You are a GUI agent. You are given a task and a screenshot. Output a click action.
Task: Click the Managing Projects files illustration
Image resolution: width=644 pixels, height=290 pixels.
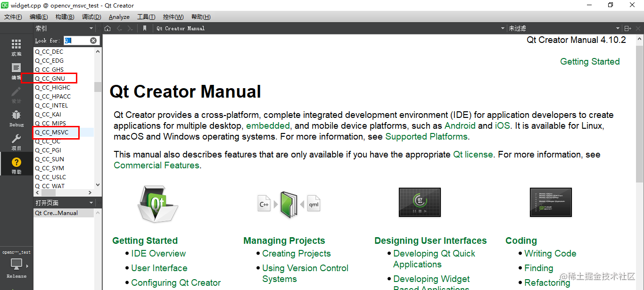click(289, 204)
